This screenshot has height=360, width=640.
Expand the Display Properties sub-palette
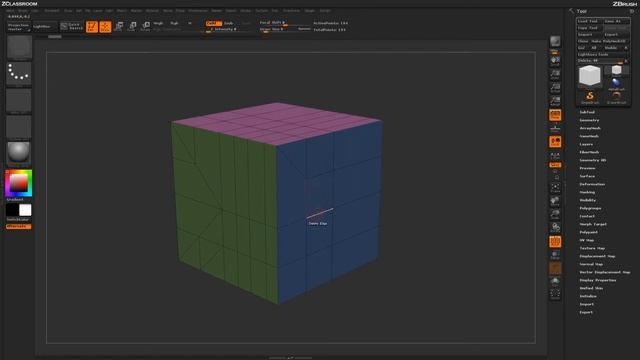[x=598, y=280]
